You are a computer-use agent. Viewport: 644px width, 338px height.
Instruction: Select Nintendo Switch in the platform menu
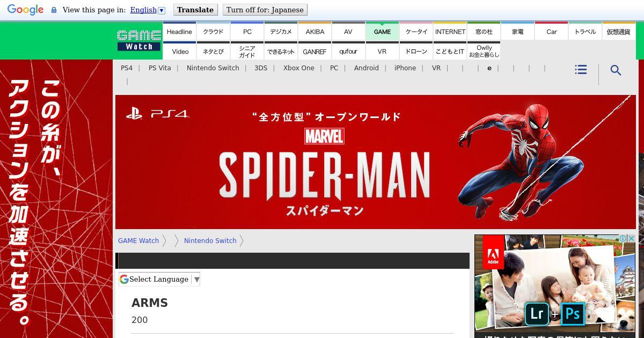coord(213,68)
